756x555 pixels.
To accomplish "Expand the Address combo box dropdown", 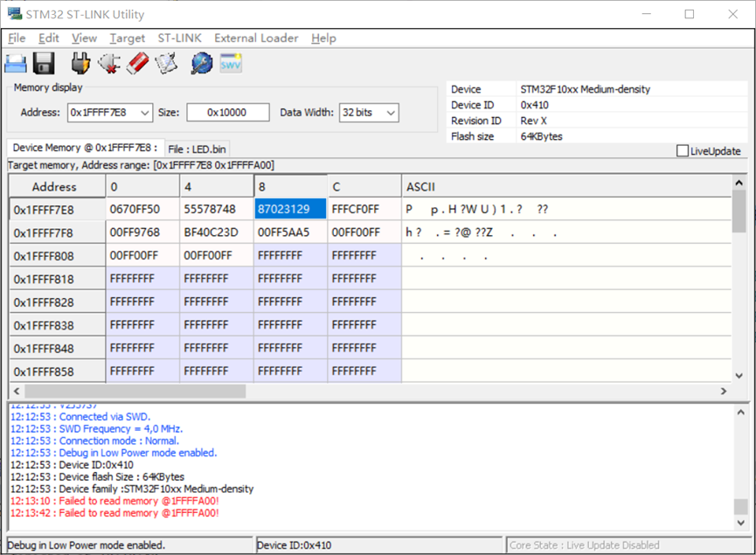I will point(144,113).
